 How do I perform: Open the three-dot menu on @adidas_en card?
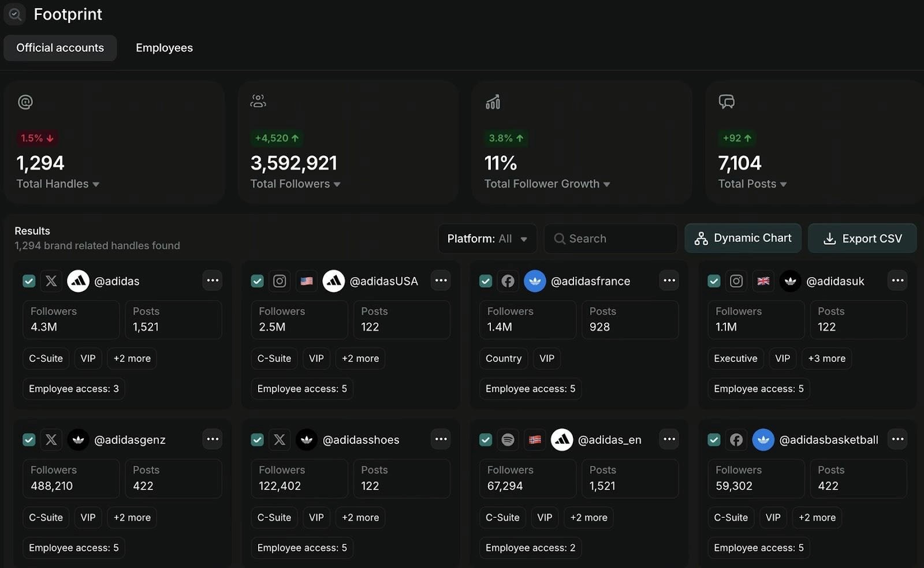point(669,439)
